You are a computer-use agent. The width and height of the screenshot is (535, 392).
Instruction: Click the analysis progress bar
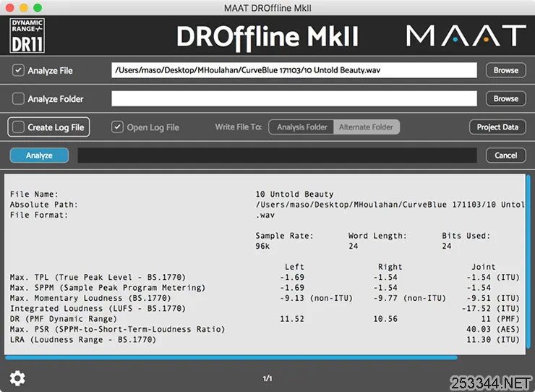pyautogui.click(x=277, y=155)
